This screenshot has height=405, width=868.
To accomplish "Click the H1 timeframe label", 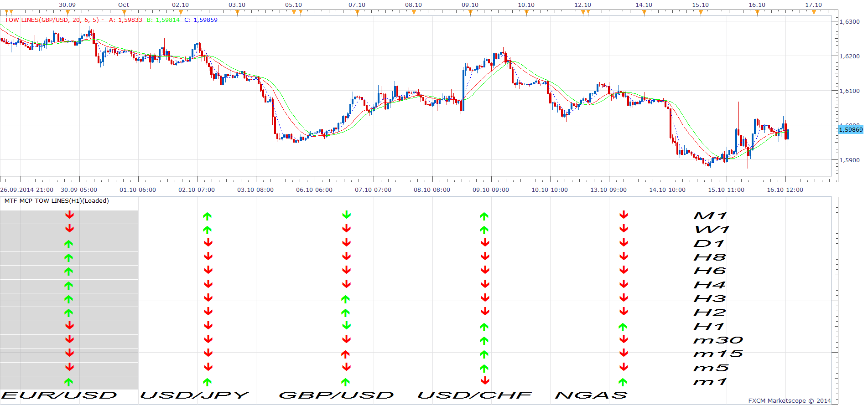I will tap(709, 327).
